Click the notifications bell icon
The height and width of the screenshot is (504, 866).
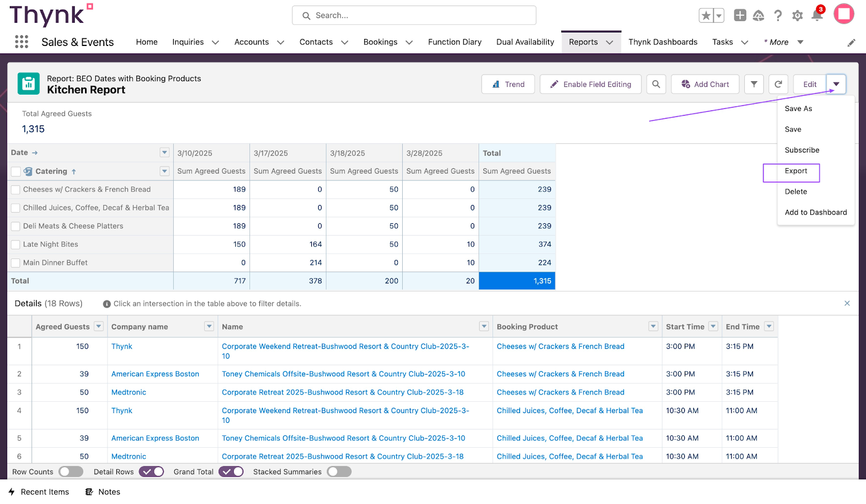point(817,16)
